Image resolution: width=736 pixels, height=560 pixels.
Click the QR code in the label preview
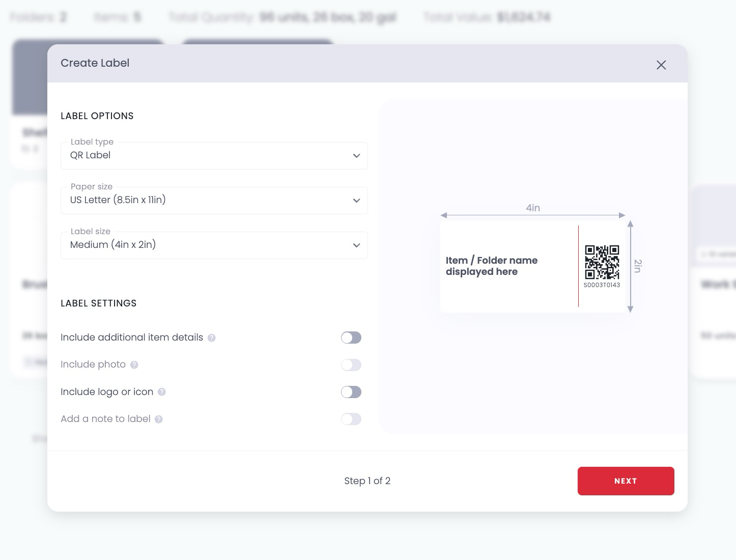[602, 263]
